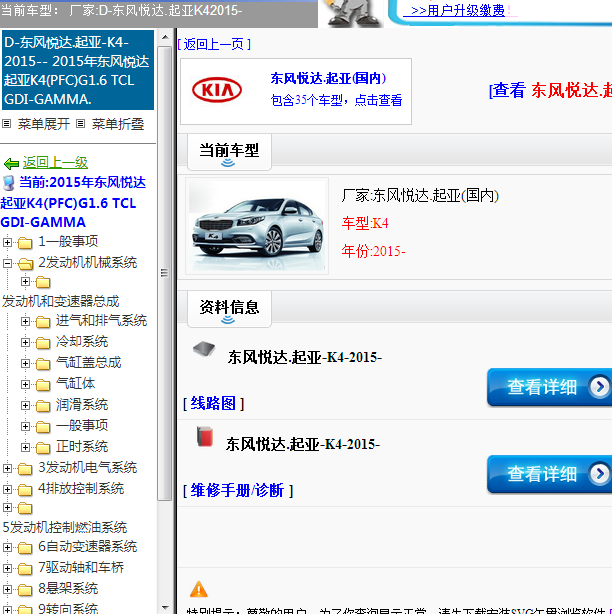
Task: Click the 菜单折叠 list icon
Action: pyautogui.click(x=80, y=124)
